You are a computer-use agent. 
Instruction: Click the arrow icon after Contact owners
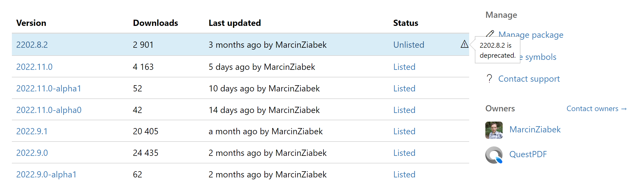624,108
